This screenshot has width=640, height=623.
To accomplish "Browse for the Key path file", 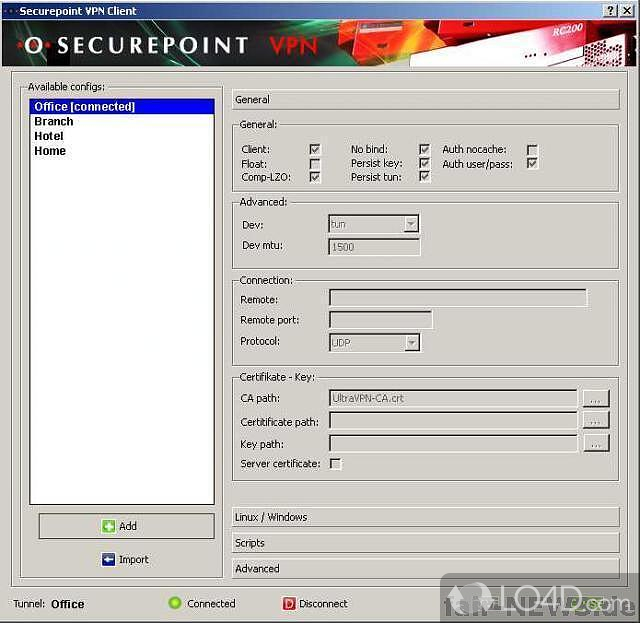I will (596, 443).
